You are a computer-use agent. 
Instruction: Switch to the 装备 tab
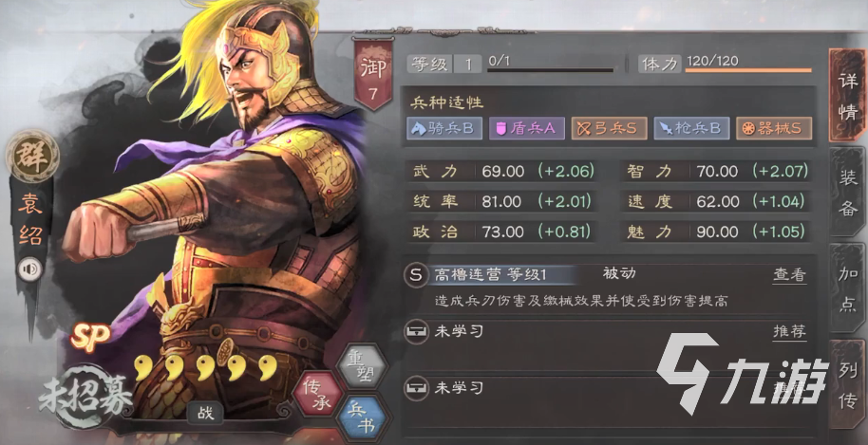point(847,192)
